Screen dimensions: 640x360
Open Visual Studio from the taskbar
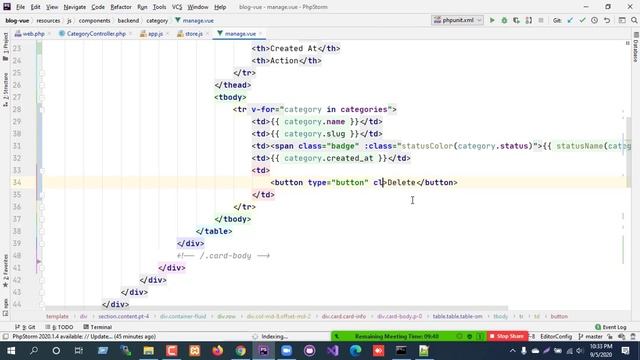333,351
